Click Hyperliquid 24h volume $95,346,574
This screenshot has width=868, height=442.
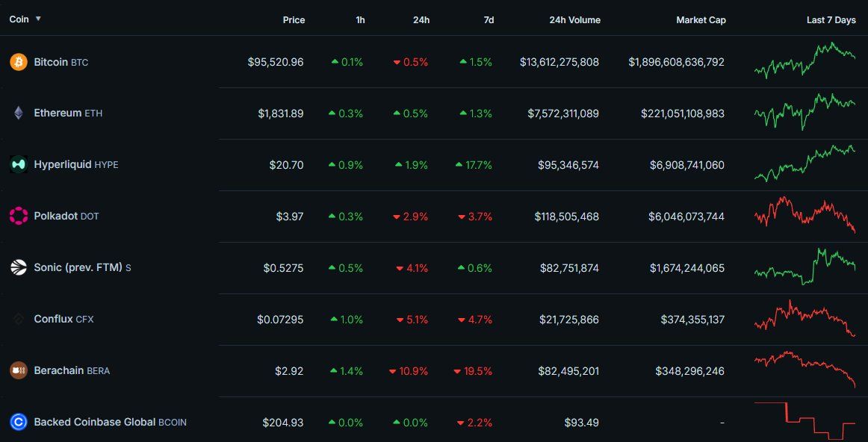click(x=568, y=165)
